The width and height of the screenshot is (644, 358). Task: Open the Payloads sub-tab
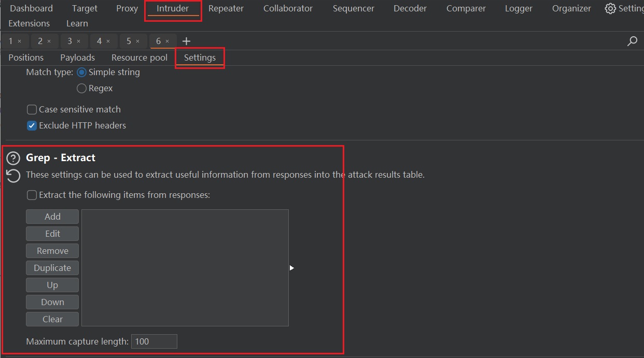(77, 58)
